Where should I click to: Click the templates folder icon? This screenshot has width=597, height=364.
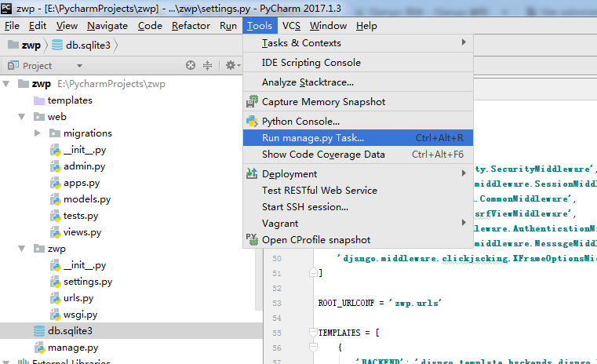tap(39, 100)
